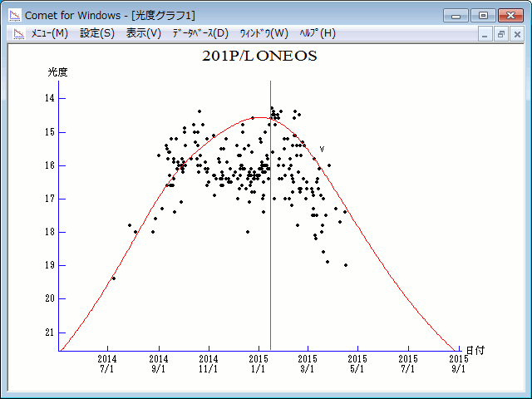Screen dimensions: 532x399
Task: Close the inner 光度グラフ1 document
Action: [x=516, y=34]
